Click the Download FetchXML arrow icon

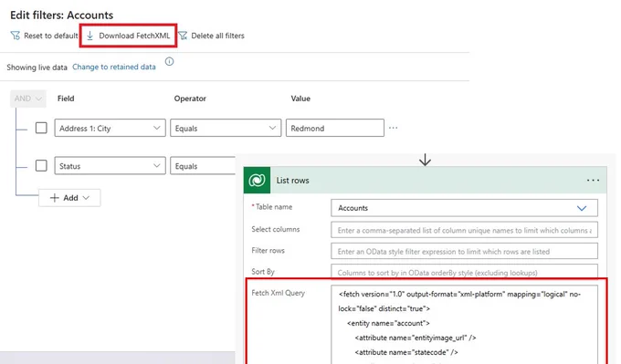[x=89, y=36]
